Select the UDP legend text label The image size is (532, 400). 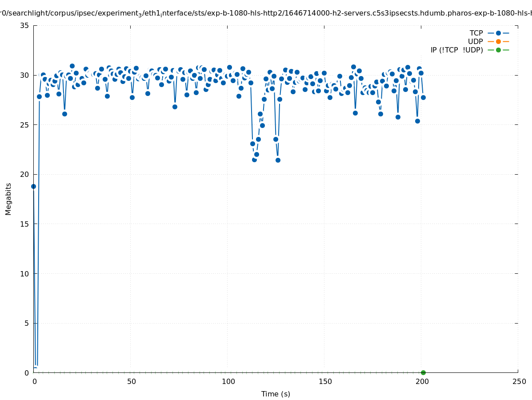pos(475,42)
